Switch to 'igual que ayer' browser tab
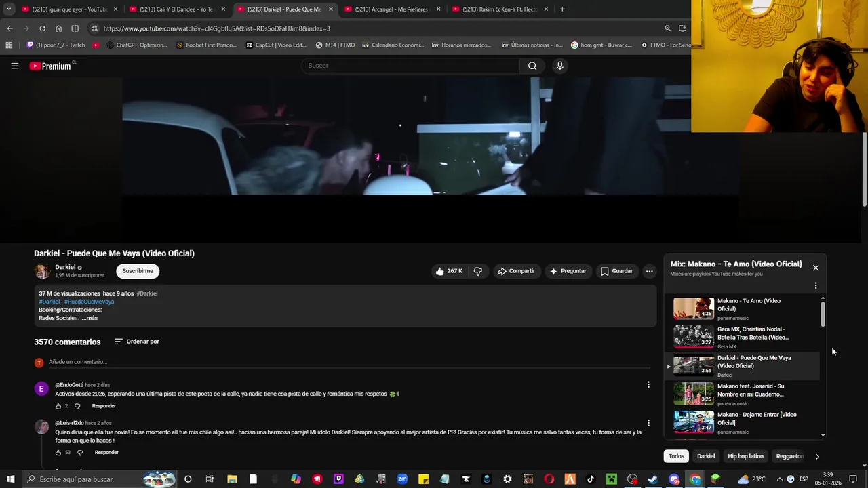The width and height of the screenshot is (868, 488). click(68, 9)
